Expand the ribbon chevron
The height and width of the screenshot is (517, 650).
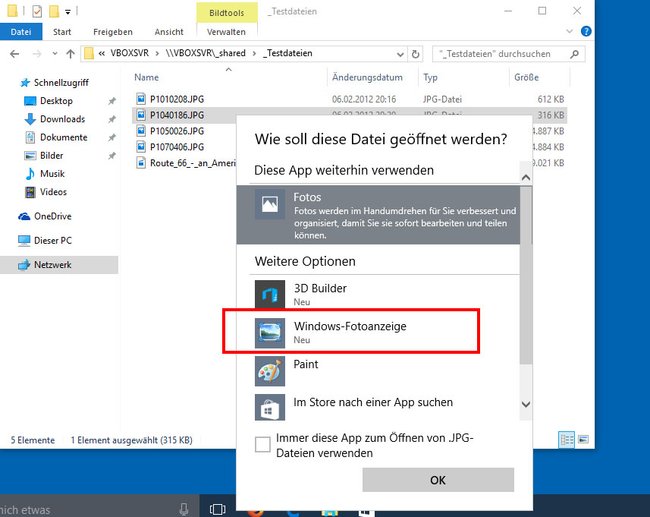coord(570,32)
